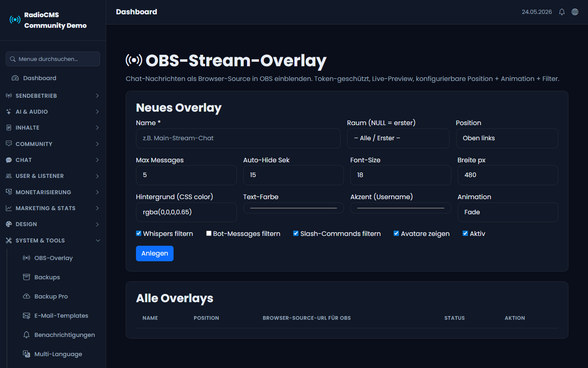Open the Position dropdown showing Oben links

point(507,138)
